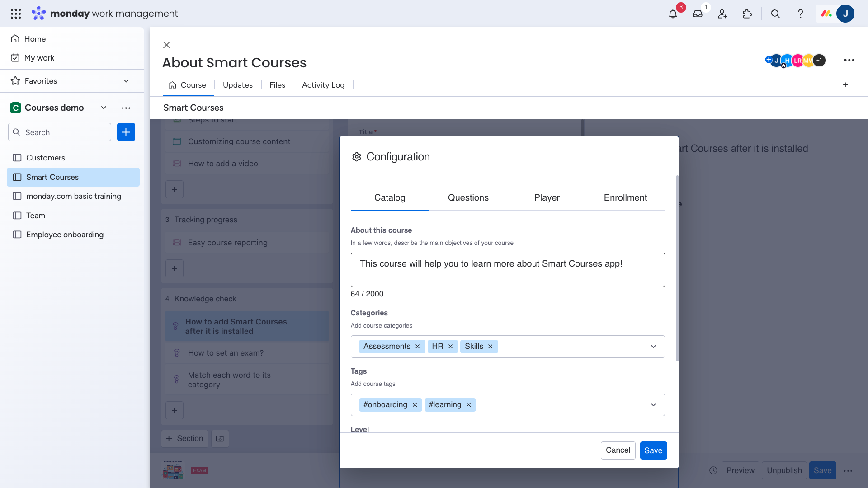The image size is (868, 488).
Task: Open the user profile avatar J
Action: 845,14
